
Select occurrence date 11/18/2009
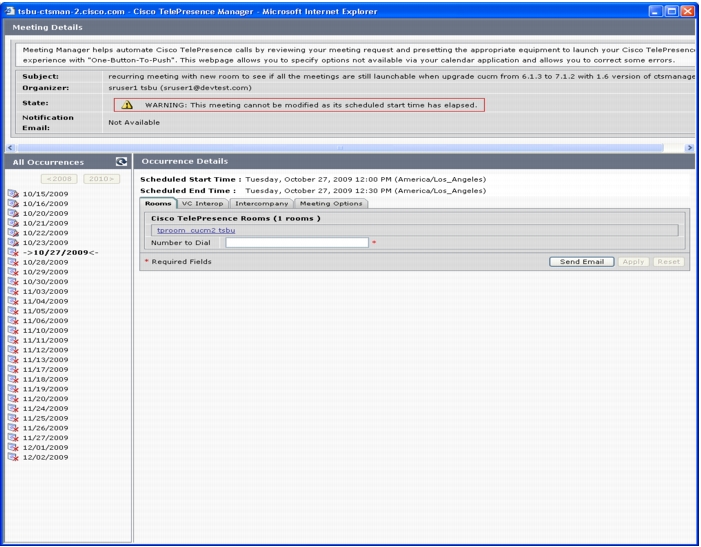click(x=46, y=379)
